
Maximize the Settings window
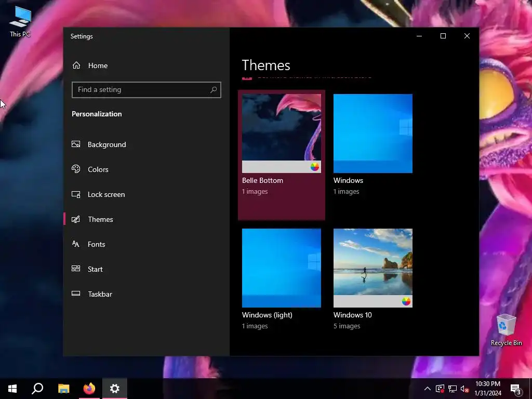(443, 36)
